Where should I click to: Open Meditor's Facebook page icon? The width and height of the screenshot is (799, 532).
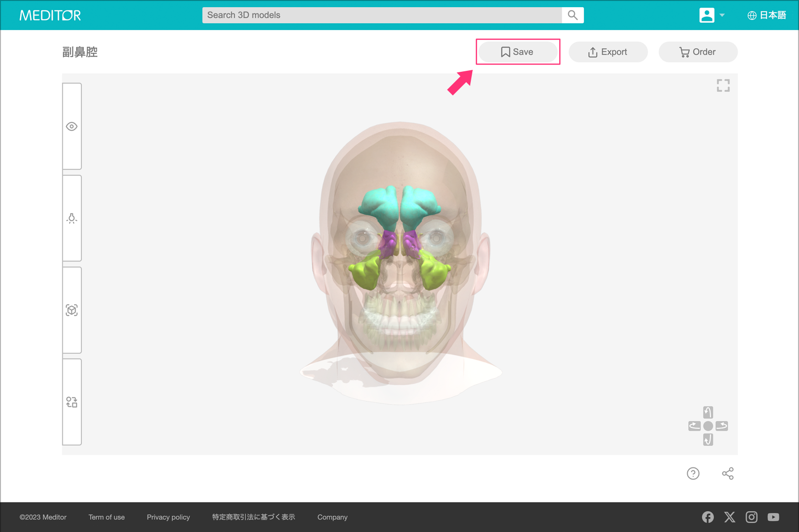[x=708, y=517]
